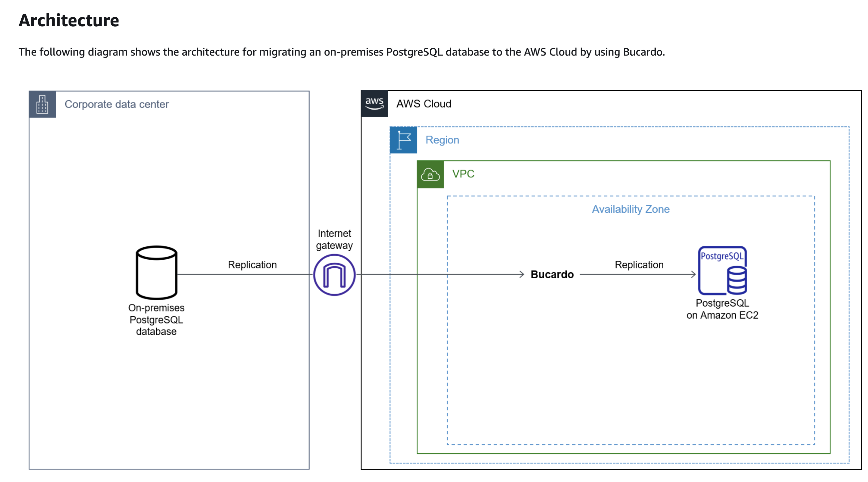Image resolution: width=868 pixels, height=482 pixels.
Task: Click the Internet gateway circle icon
Action: (334, 275)
